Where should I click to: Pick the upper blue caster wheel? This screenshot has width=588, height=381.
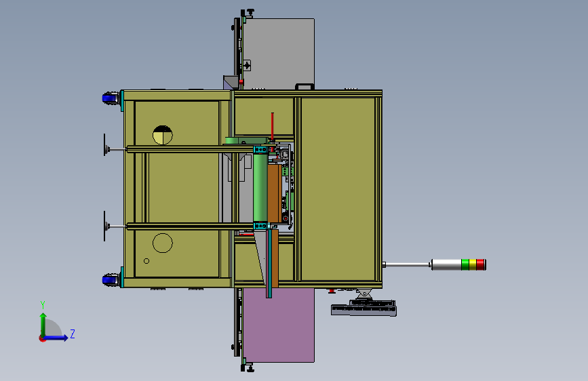[x=110, y=98]
